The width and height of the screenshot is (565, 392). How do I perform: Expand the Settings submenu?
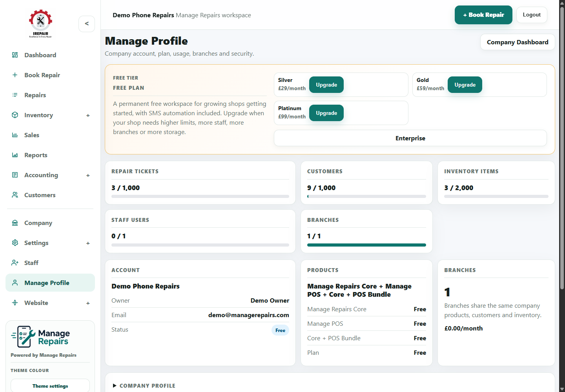[88, 243]
